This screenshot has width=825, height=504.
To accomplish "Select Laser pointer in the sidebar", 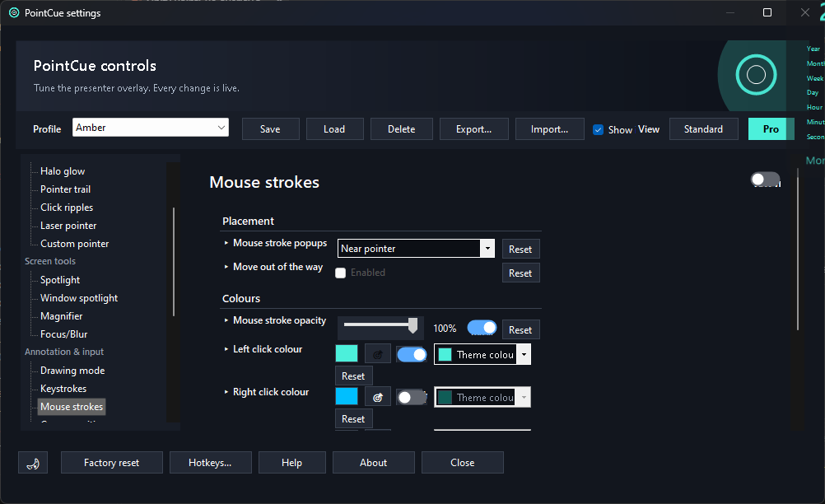I will click(68, 226).
